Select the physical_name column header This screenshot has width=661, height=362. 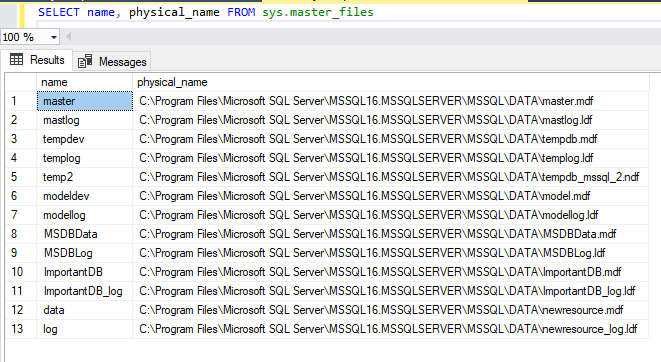(x=391, y=82)
